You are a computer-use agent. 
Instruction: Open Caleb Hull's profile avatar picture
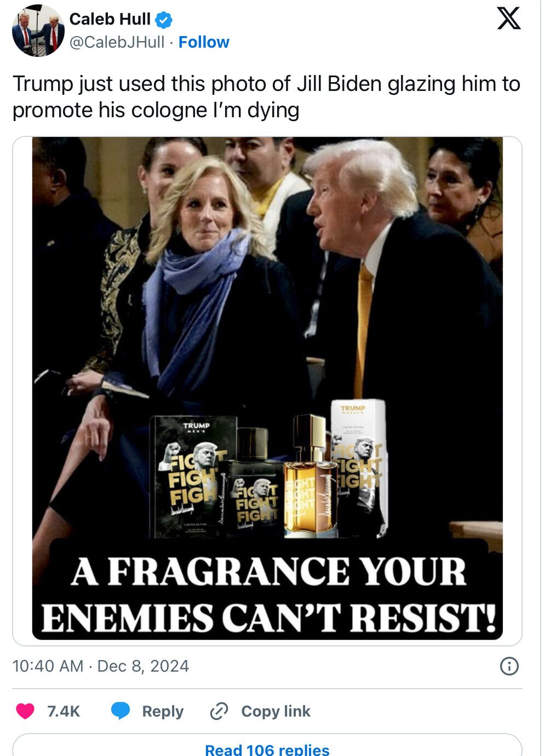38,31
